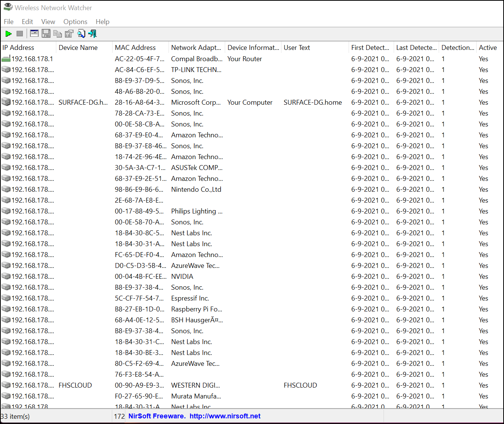Click the Find magnifier icon
The width and height of the screenshot is (504, 424).
81,34
